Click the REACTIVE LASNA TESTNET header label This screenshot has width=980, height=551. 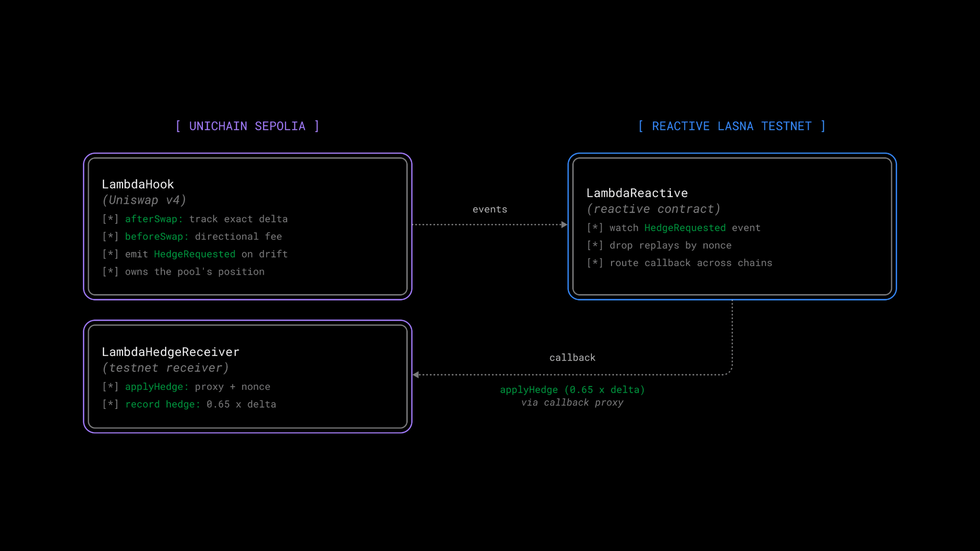732,126
